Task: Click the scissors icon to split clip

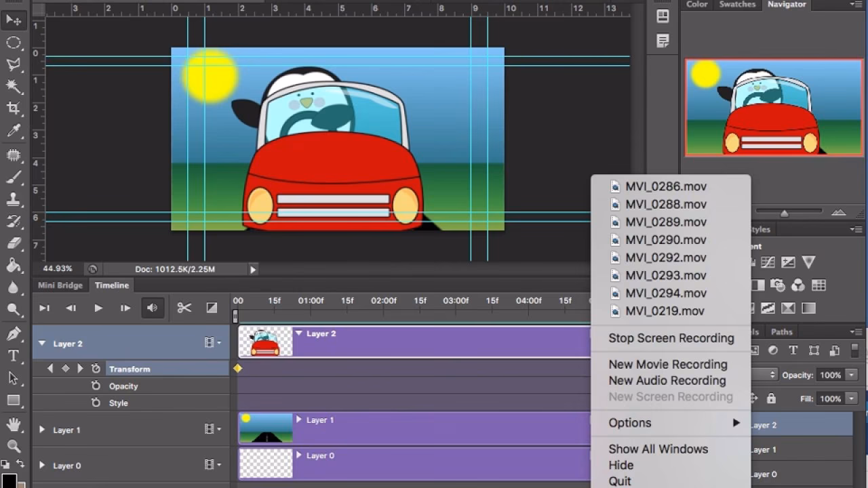Action: tap(184, 307)
